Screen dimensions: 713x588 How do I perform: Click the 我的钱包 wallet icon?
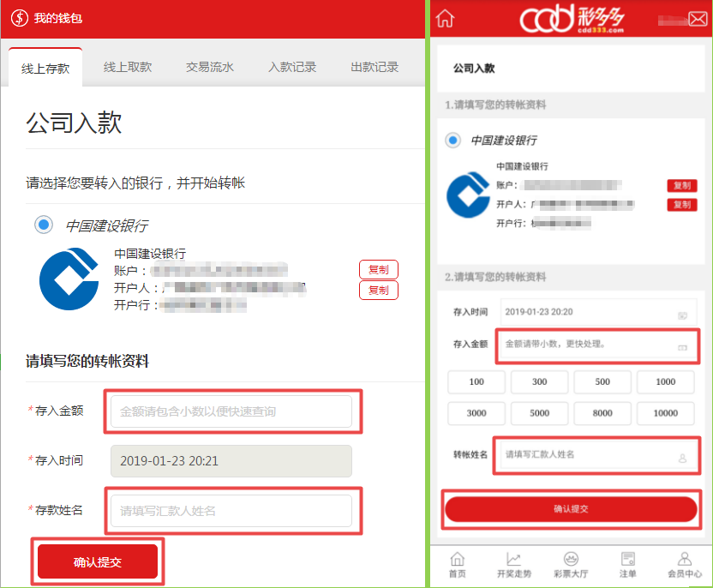[x=17, y=19]
